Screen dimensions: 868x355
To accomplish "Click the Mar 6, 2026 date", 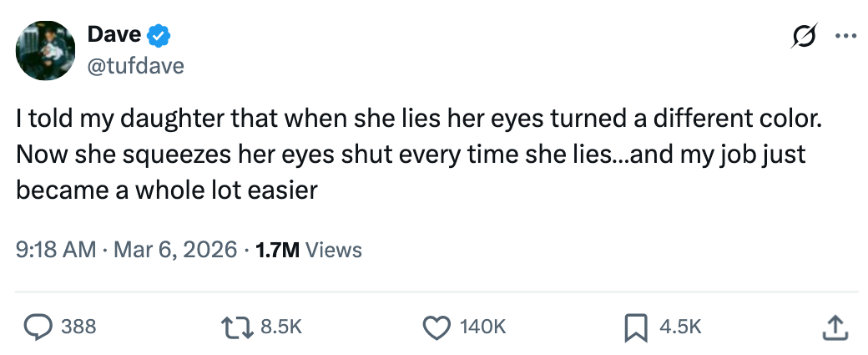I will 175,249.
